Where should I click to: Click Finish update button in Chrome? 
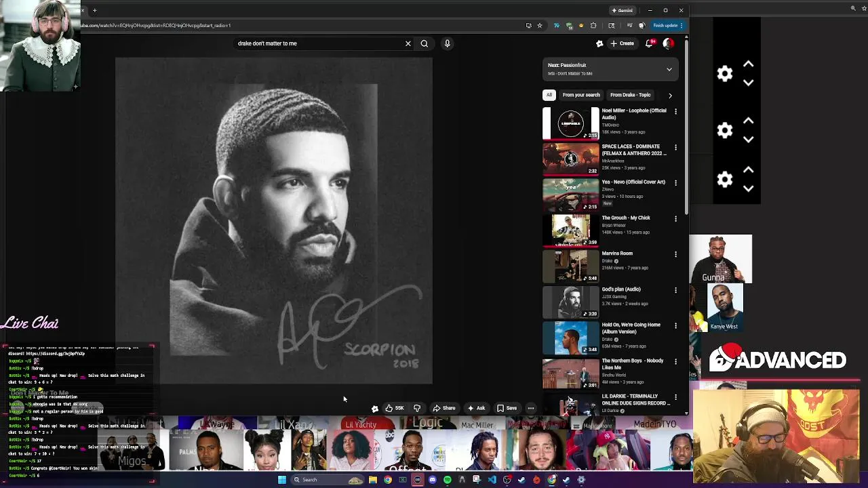click(x=668, y=26)
